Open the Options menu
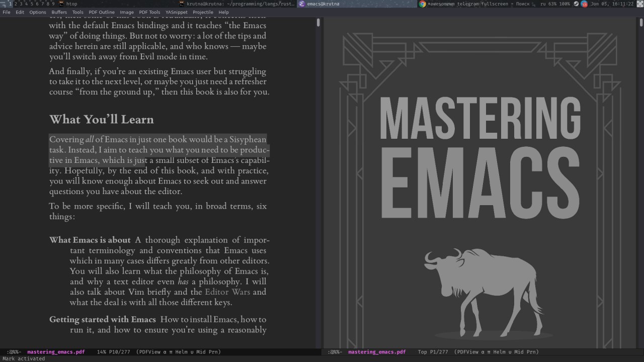The image size is (644, 362). point(38,12)
